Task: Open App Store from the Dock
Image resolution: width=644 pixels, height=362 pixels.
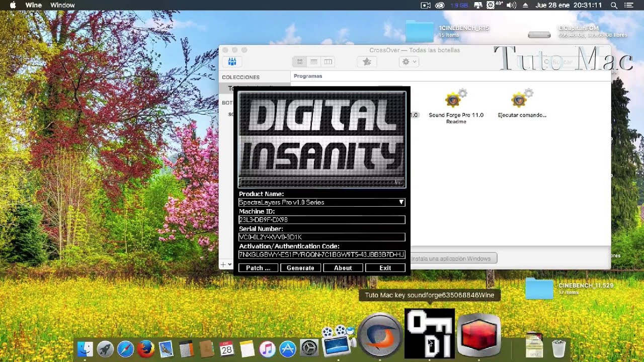Action: 287,348
